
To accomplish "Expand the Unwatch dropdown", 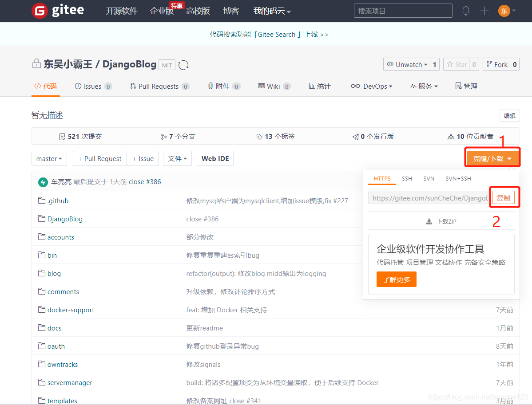I will [x=407, y=64].
